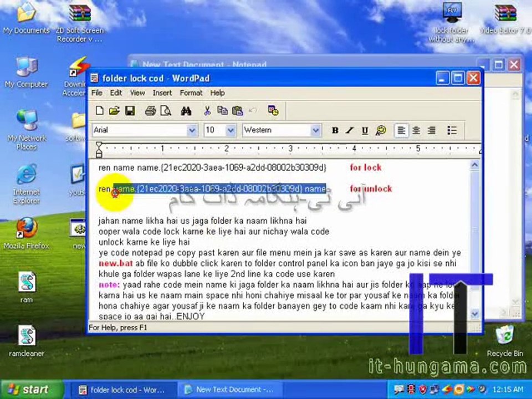Select the ramcleaner desktop icon
Viewport: 532px width, 399px height.
[x=26, y=341]
